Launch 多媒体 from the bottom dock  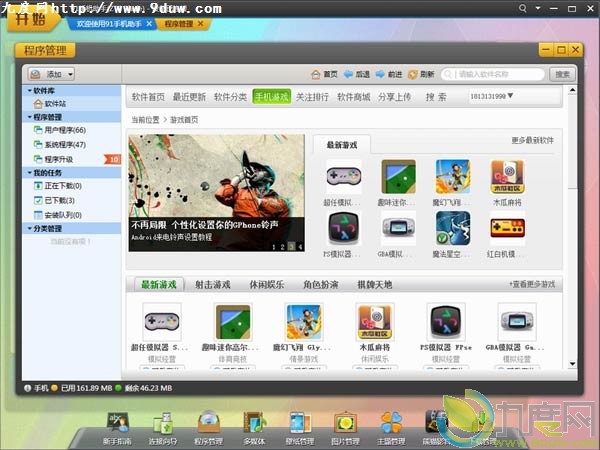254,429
